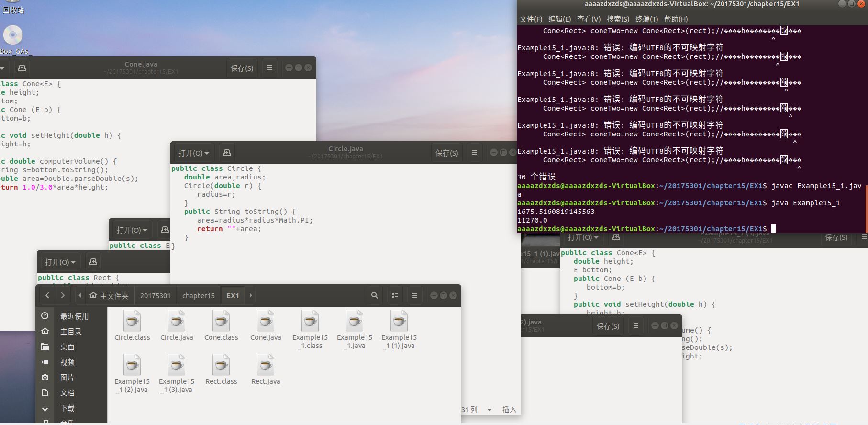Open terminal View menu
Viewport: 868px width, 425px height.
click(589, 19)
